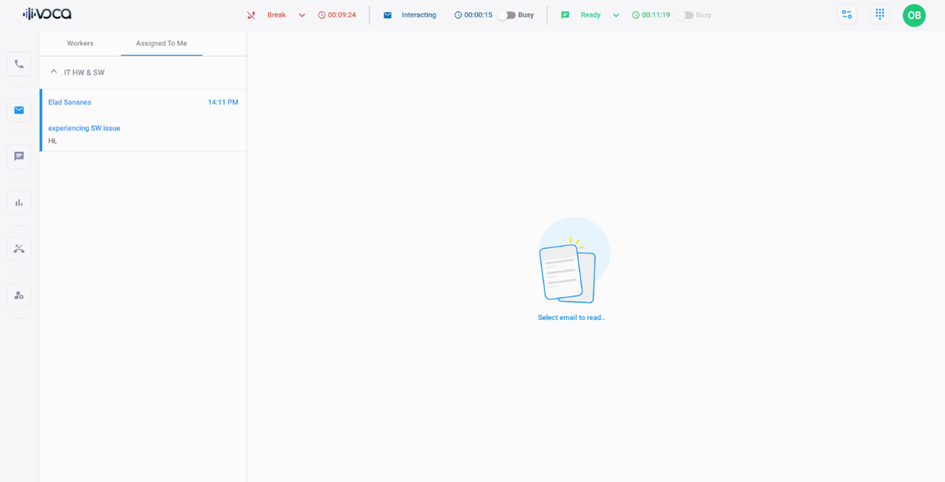Toggle the chat Busy switch
Screen dimensions: 945x482
point(686,15)
